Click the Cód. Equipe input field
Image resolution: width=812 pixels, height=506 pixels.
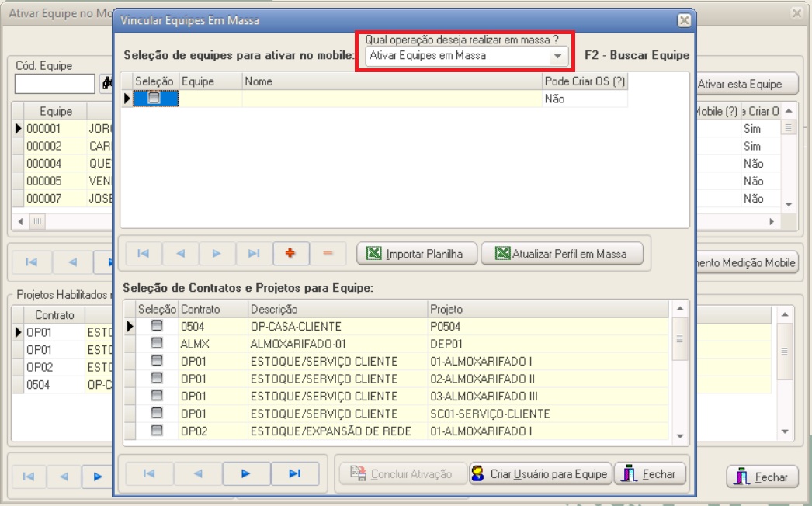pyautogui.click(x=54, y=84)
